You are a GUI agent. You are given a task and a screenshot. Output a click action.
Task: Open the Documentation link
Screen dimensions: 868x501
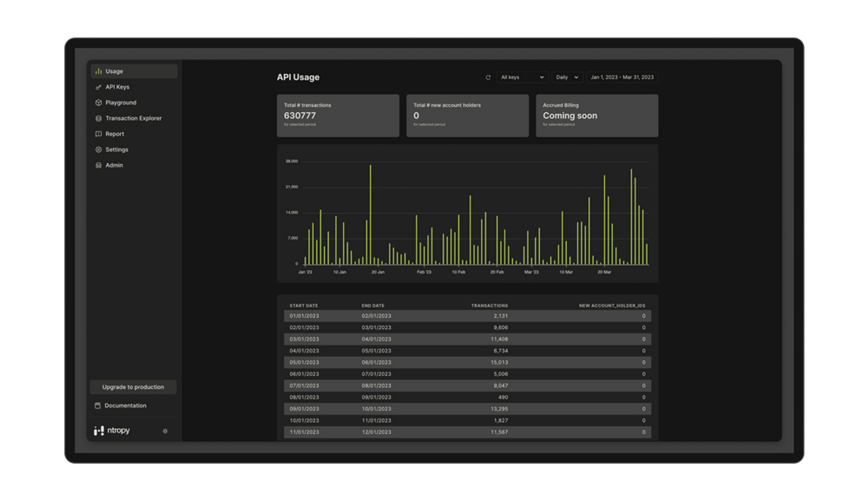pos(125,406)
